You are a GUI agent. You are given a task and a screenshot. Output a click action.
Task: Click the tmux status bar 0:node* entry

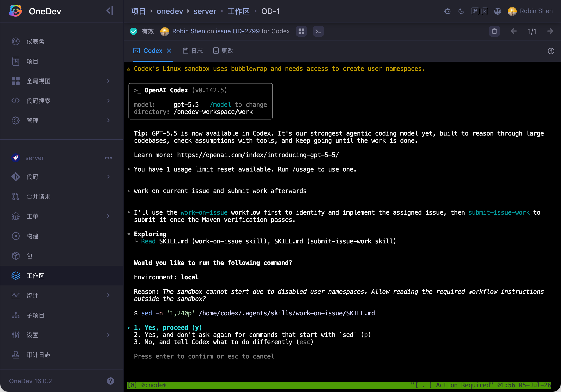tap(154, 385)
